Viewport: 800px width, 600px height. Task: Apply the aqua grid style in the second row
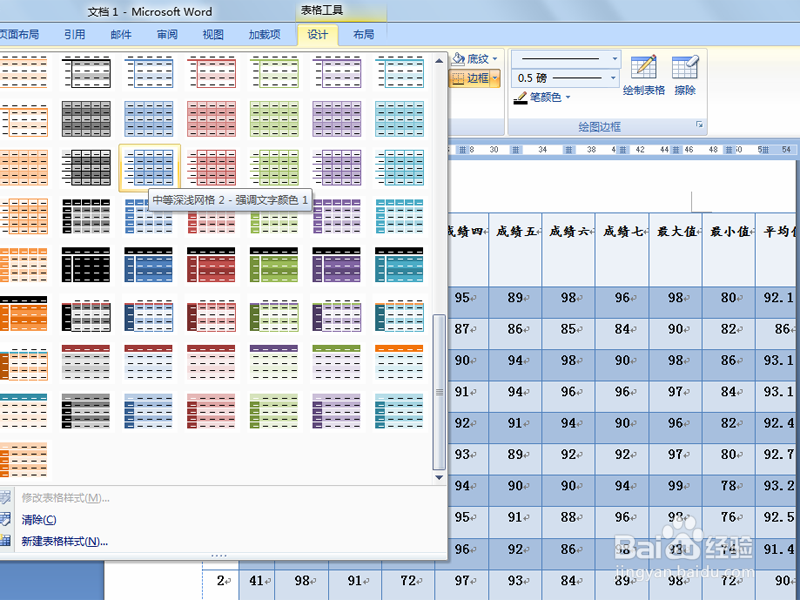coord(399,119)
